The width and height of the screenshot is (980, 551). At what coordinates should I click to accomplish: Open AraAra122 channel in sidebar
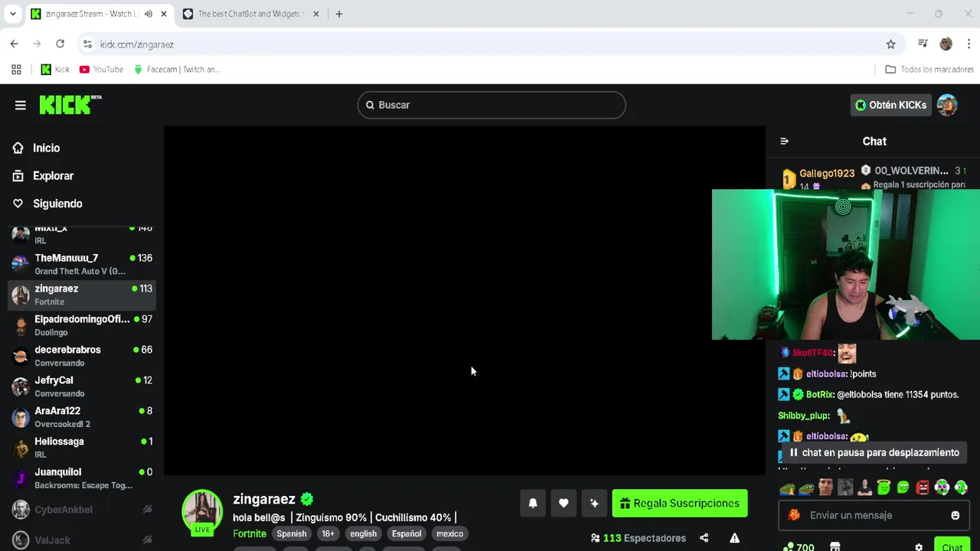tap(81, 417)
